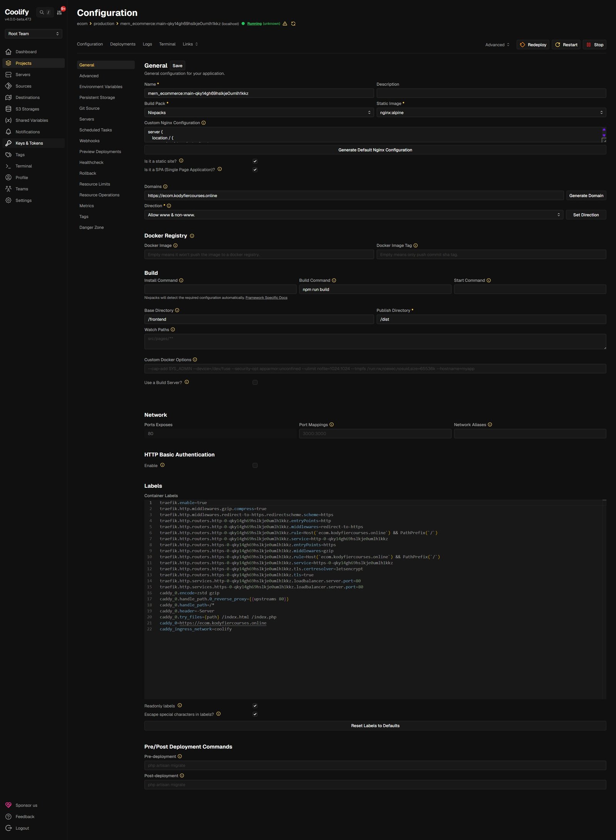Click the Keys & Tokens key icon

pyautogui.click(x=8, y=143)
